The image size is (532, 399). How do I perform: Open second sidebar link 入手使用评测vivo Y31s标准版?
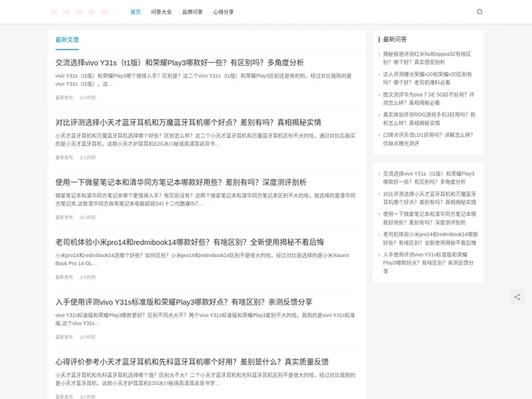tap(428, 262)
